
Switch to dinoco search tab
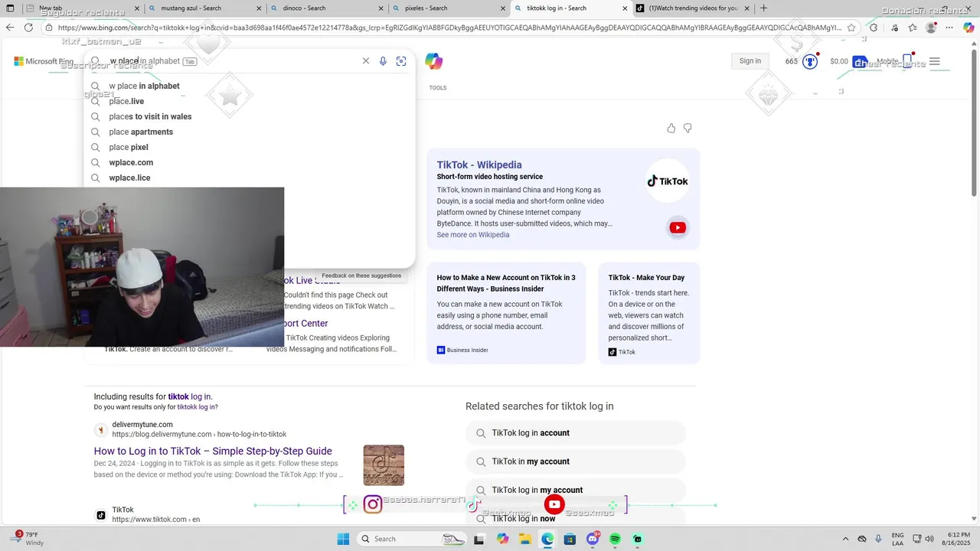pos(327,8)
